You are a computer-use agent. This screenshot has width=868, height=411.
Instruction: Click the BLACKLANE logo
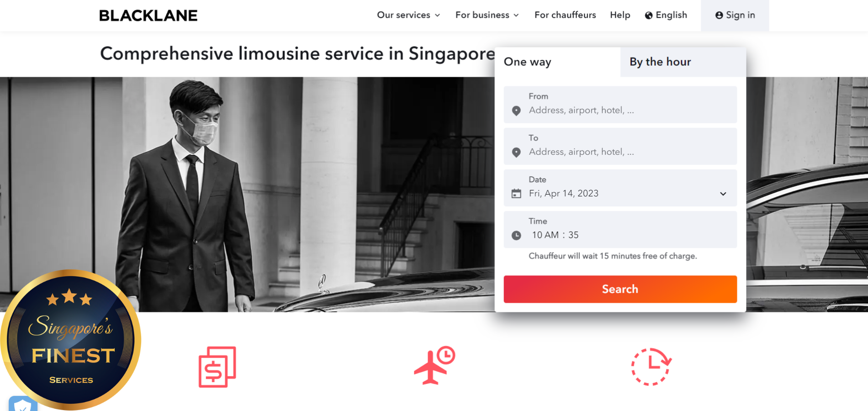click(x=148, y=16)
